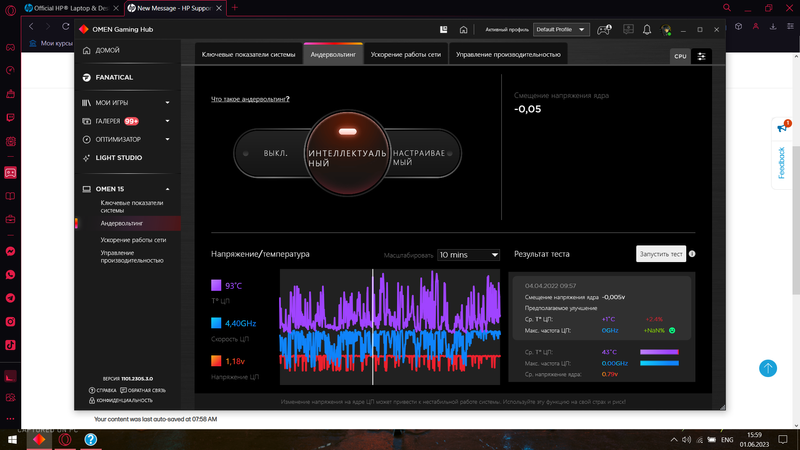Open Twitch in Opera GX sidebar
This screenshot has width=800, height=450.
(10, 117)
